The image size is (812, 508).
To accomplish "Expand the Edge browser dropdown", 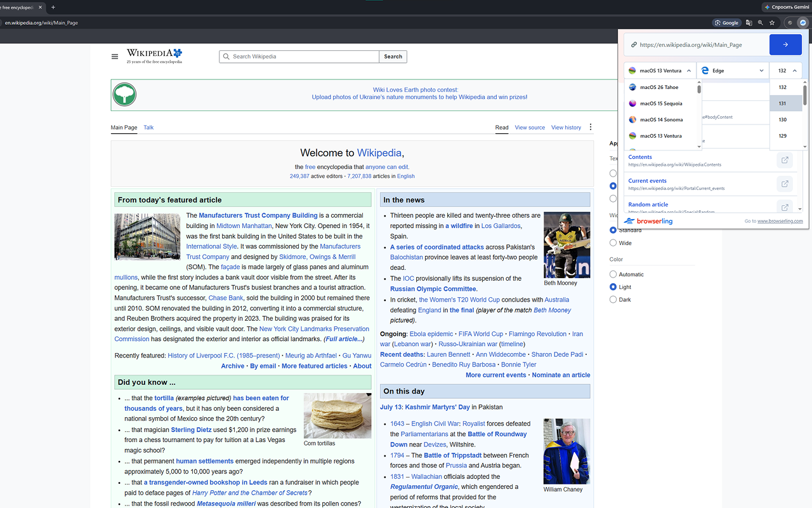I will coord(733,70).
